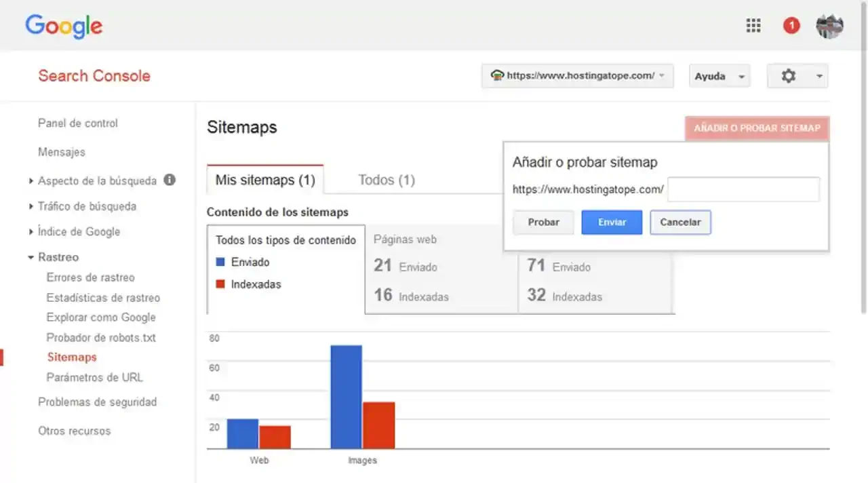Viewport: 868px width, 483px height.
Task: Click the 'Images' chart axis label
Action: tap(362, 461)
